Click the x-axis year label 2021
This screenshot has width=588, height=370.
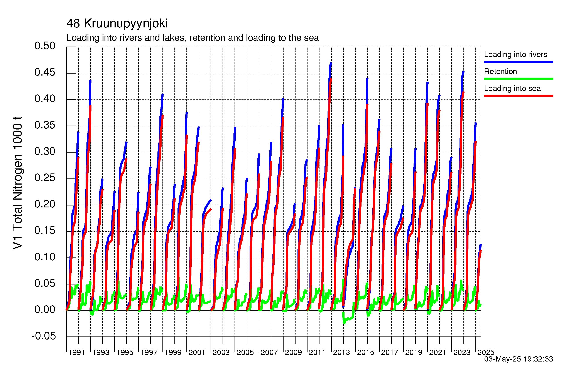click(437, 352)
